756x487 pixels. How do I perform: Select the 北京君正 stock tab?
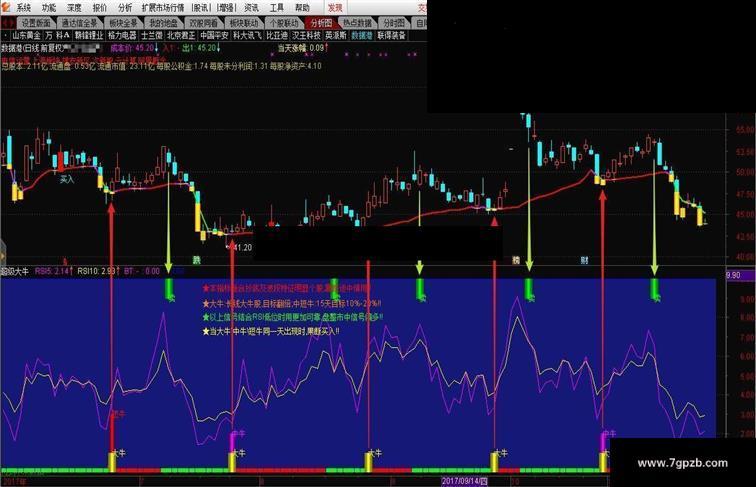pyautogui.click(x=181, y=35)
